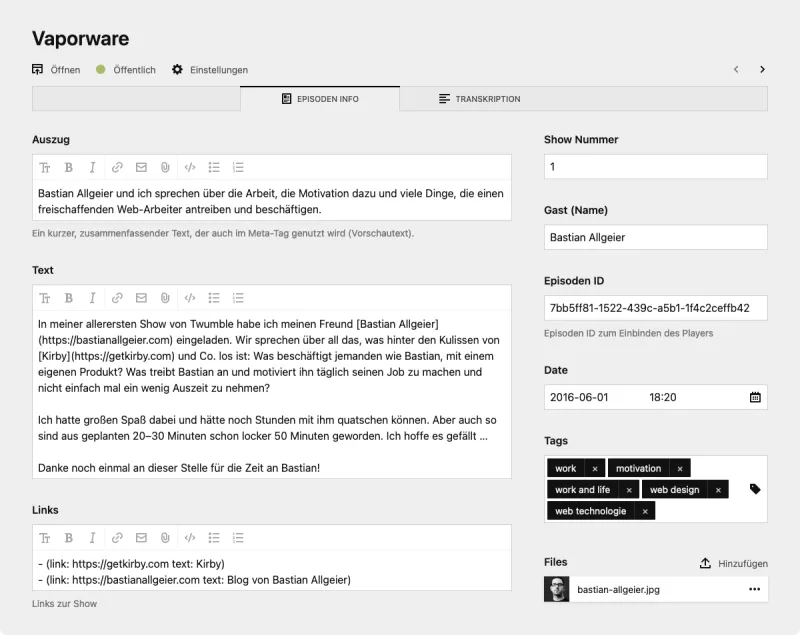This screenshot has height=635, width=800.
Task: Create a numbered list in the Text editor
Action: coord(238,297)
